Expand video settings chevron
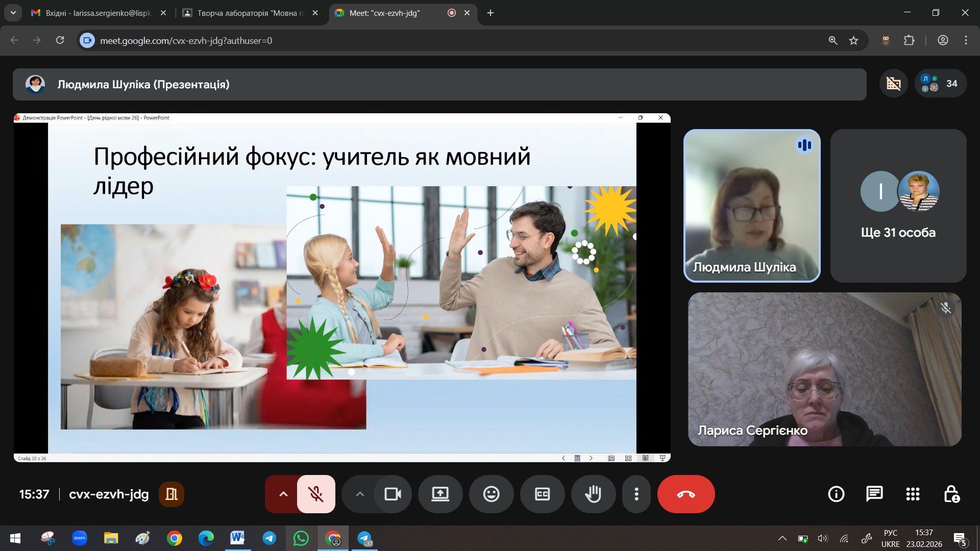Image resolution: width=980 pixels, height=551 pixels. (x=360, y=494)
